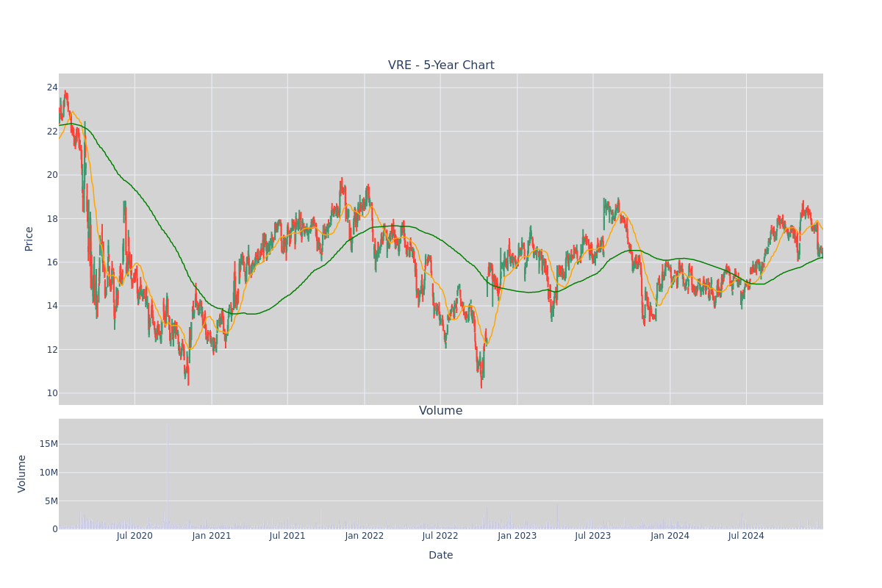Click the Price y-axis label
882x588 pixels.
point(29,239)
